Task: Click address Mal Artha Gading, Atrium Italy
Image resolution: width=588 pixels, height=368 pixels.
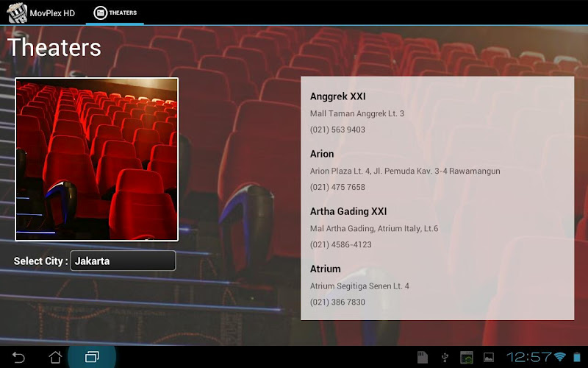Action: point(374,228)
